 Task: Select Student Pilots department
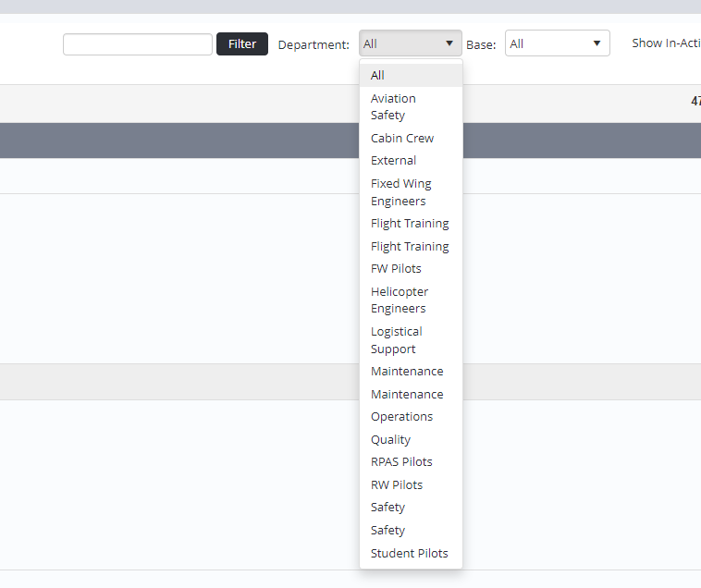pos(409,553)
